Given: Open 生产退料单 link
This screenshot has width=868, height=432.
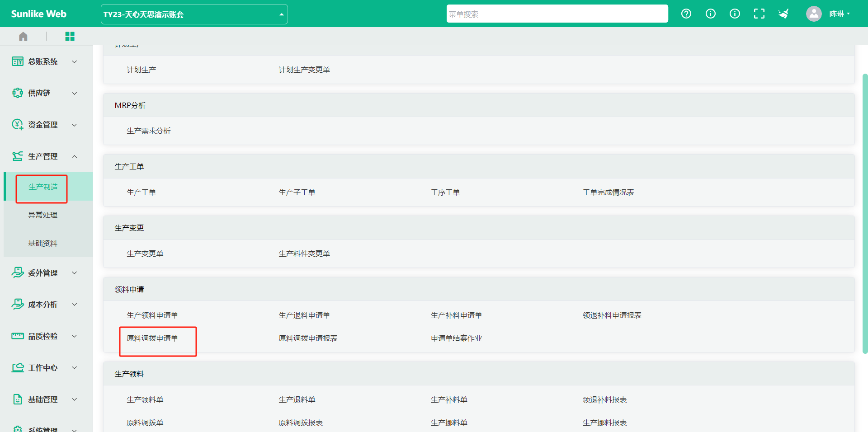Looking at the screenshot, I should click(x=297, y=400).
